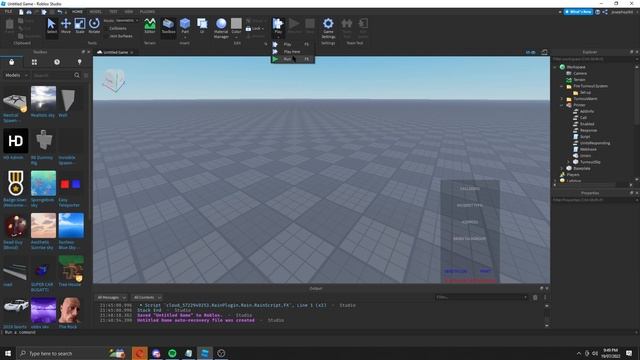Open the Models category dropdown in Toolbox

16,75
